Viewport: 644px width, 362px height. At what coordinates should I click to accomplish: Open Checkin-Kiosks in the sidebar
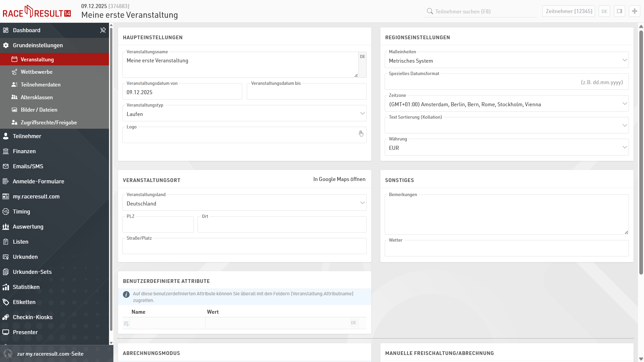coord(33,317)
